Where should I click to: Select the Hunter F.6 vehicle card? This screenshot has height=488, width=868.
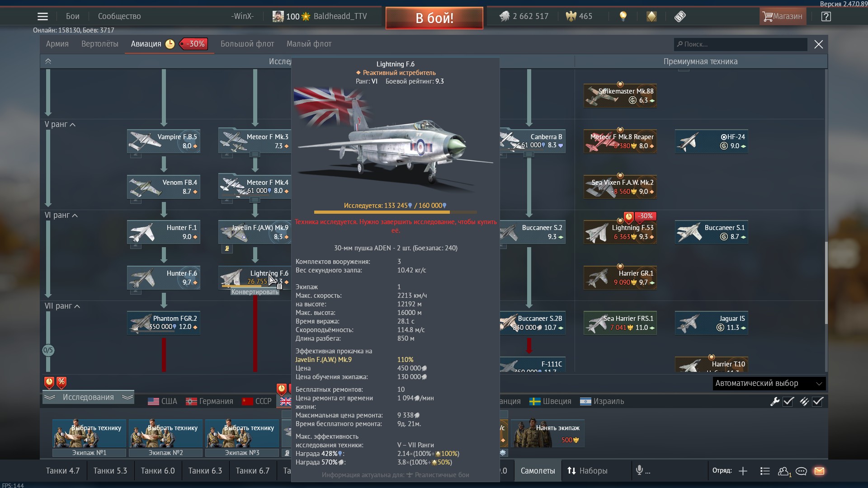click(x=164, y=277)
